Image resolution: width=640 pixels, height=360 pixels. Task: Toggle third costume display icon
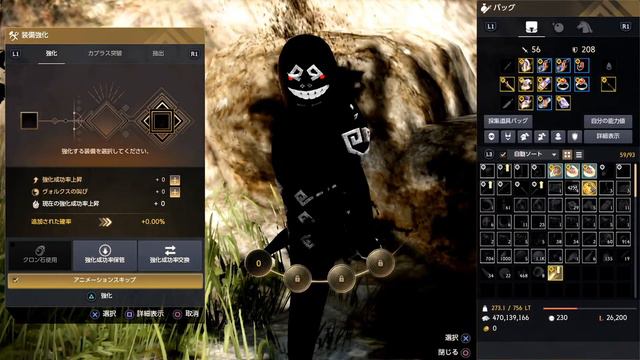524,137
